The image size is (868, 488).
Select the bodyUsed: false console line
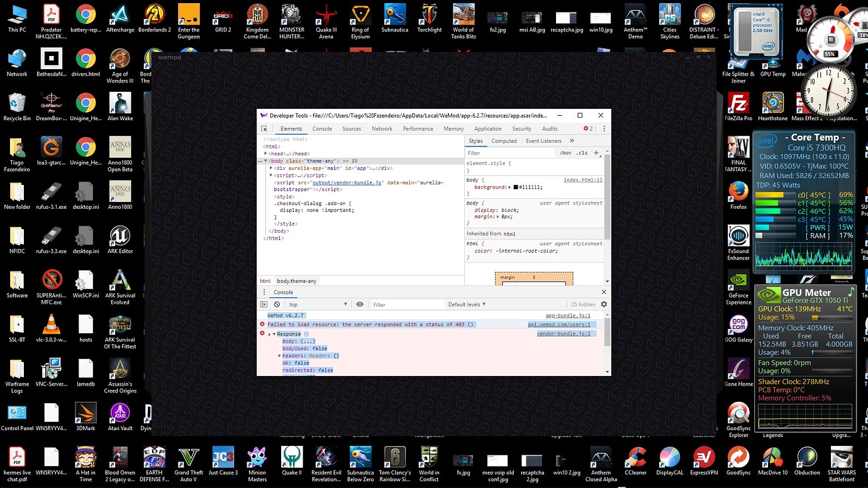(305, 348)
